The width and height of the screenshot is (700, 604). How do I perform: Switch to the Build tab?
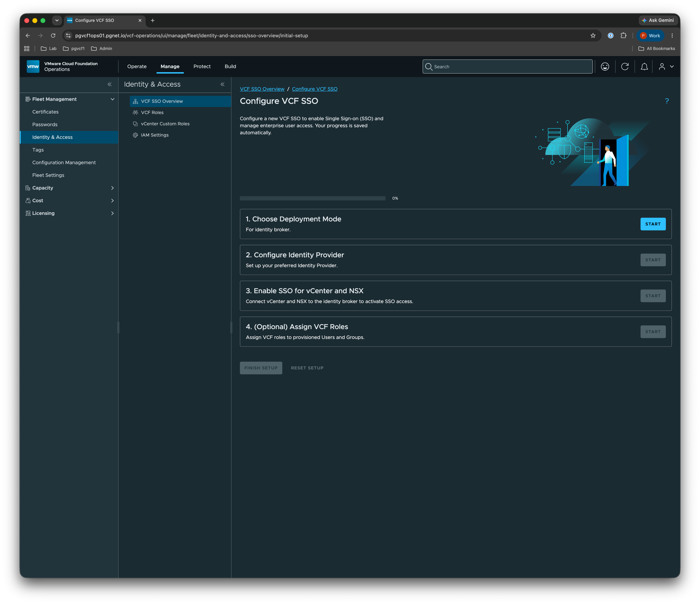230,67
